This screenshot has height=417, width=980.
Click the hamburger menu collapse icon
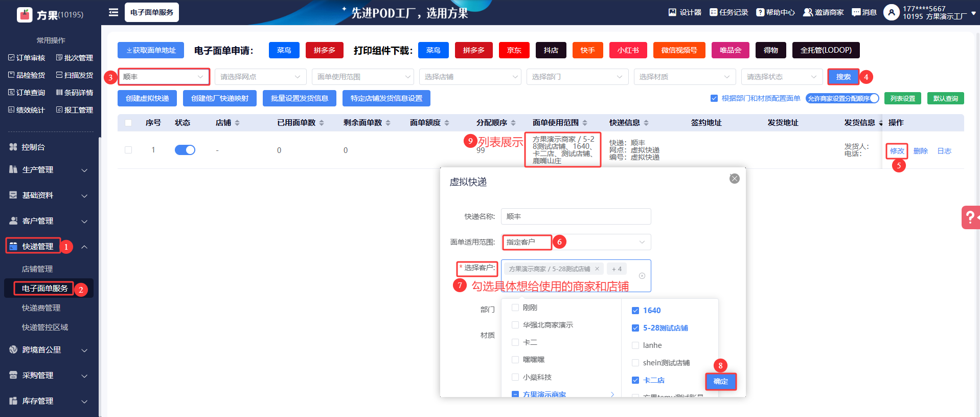click(x=113, y=12)
